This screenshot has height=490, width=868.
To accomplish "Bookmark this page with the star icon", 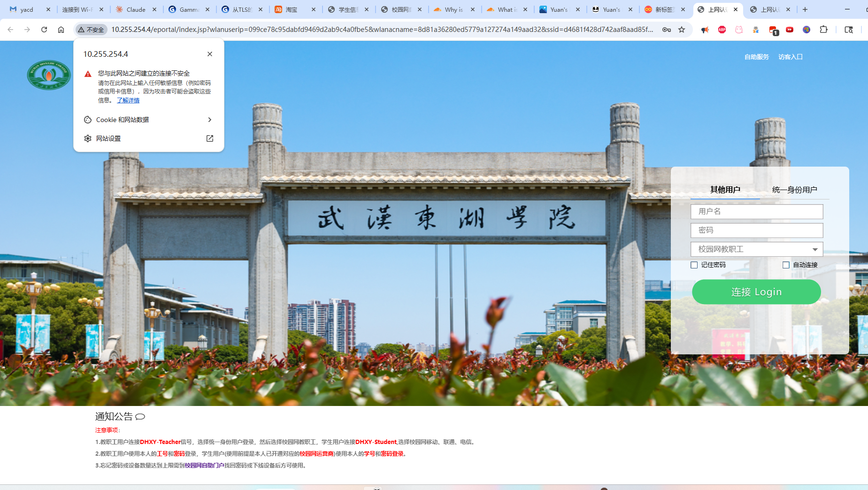I will [682, 30].
